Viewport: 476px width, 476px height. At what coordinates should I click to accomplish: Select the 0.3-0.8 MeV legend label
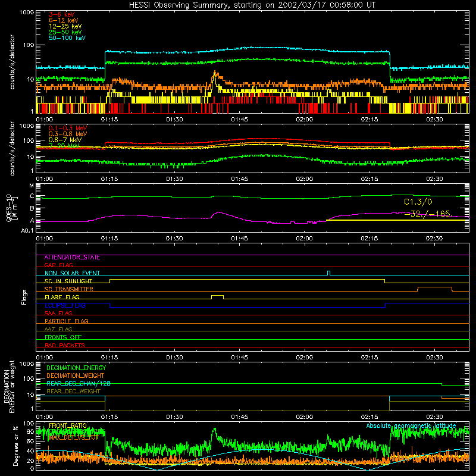68,134
